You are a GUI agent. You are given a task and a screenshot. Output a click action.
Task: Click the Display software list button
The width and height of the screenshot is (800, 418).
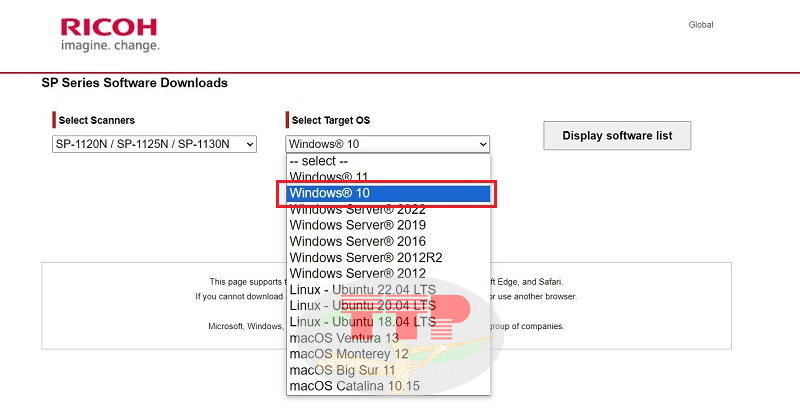617,136
